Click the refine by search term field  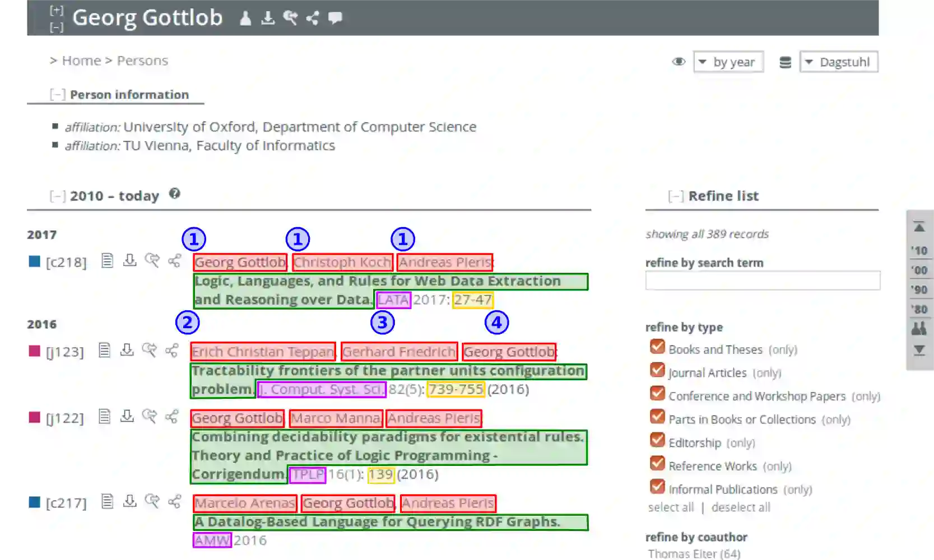763,281
